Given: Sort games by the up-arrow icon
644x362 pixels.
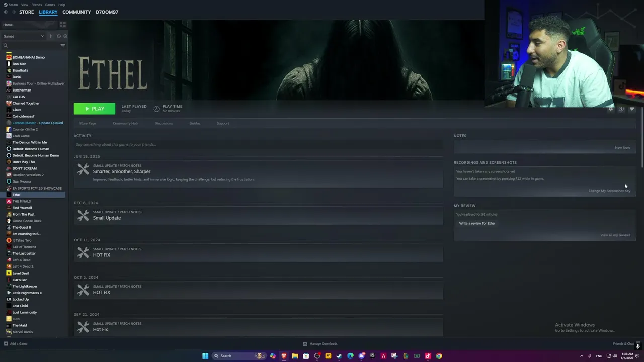Looking at the screenshot, I should pos(50,36).
